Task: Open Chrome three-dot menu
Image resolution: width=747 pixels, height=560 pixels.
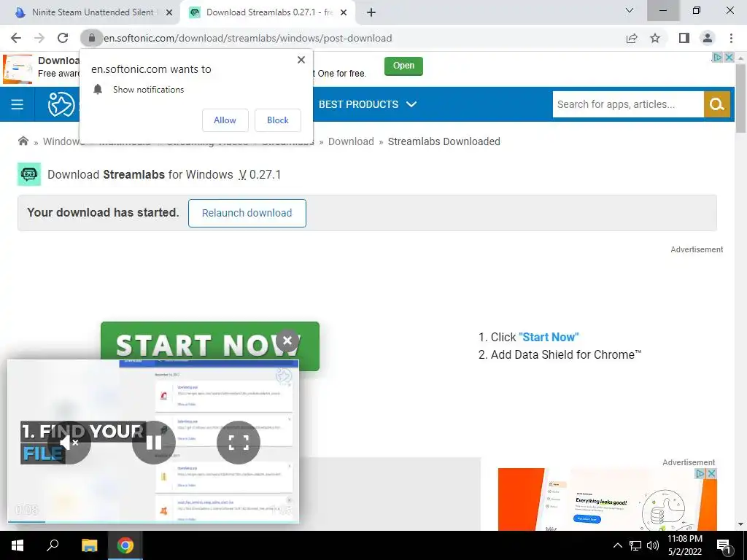Action: pyautogui.click(x=731, y=38)
